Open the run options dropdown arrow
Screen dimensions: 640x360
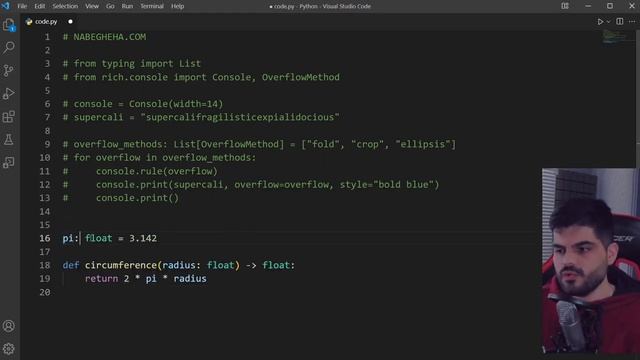pos(608,22)
